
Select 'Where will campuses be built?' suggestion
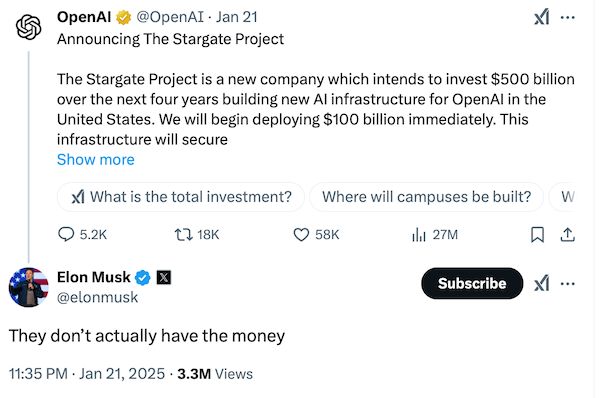[x=426, y=197]
